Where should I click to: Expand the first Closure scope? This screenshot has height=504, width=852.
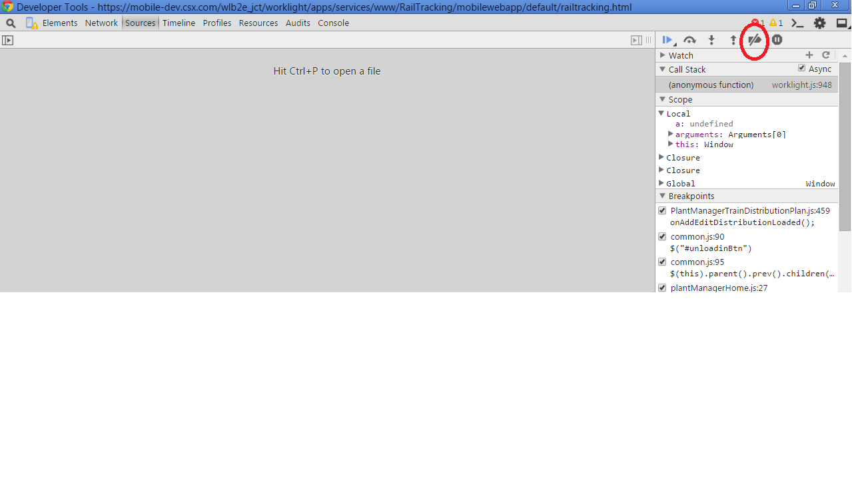pyautogui.click(x=661, y=157)
